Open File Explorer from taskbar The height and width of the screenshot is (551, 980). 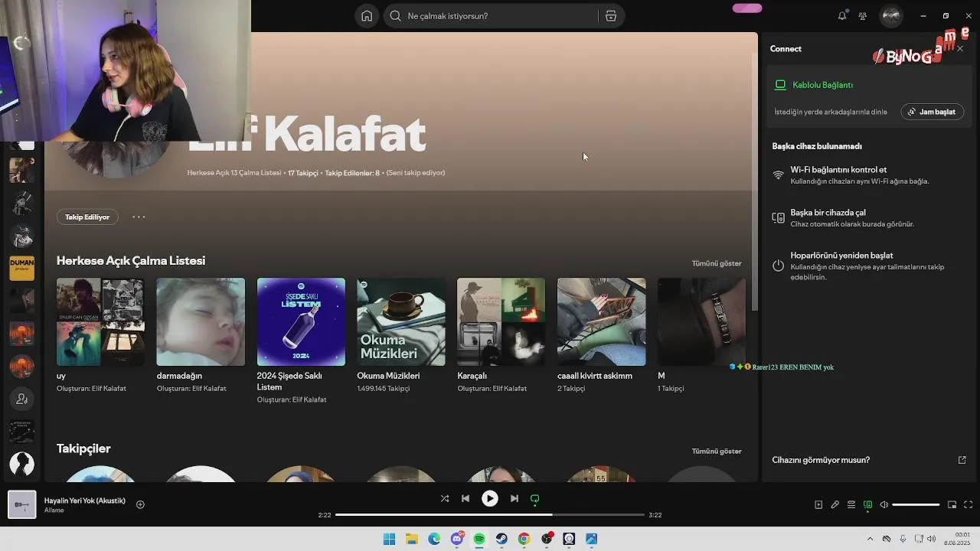[412, 539]
